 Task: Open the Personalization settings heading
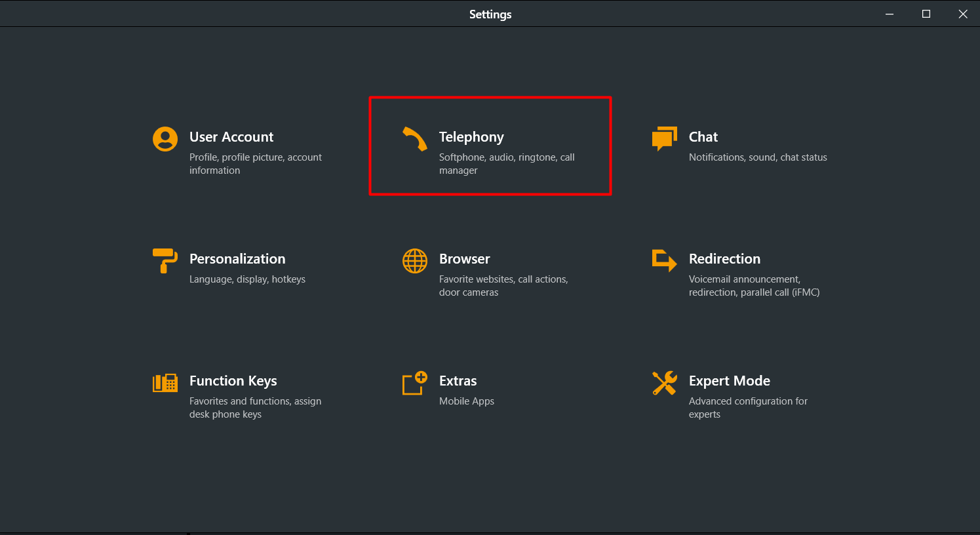237,259
